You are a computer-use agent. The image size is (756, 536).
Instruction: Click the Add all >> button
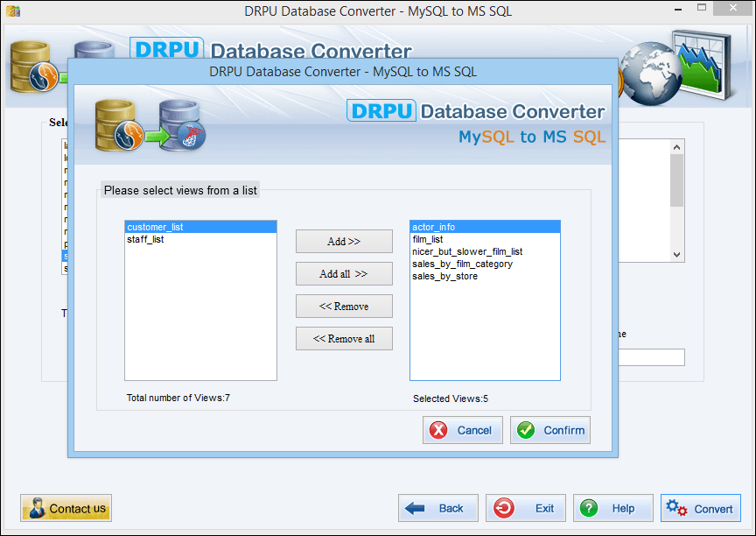[x=344, y=274]
